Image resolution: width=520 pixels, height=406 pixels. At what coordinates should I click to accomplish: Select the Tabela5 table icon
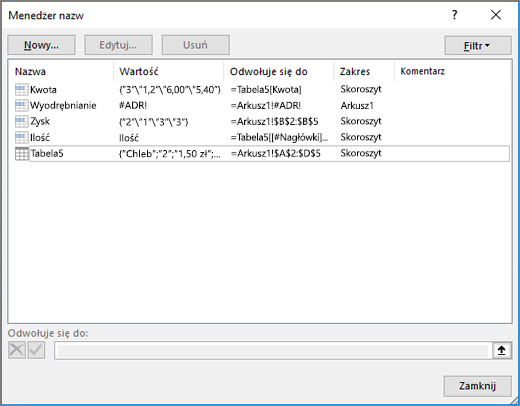click(22, 154)
